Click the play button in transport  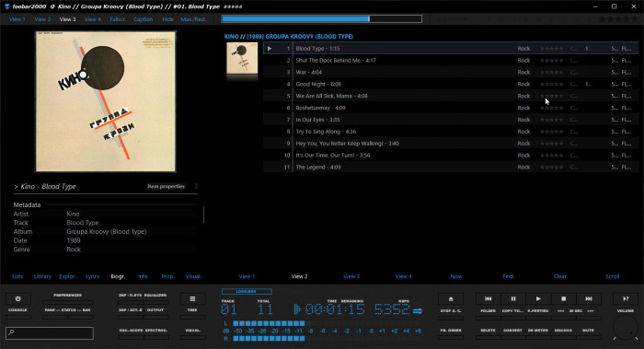pyautogui.click(x=538, y=299)
